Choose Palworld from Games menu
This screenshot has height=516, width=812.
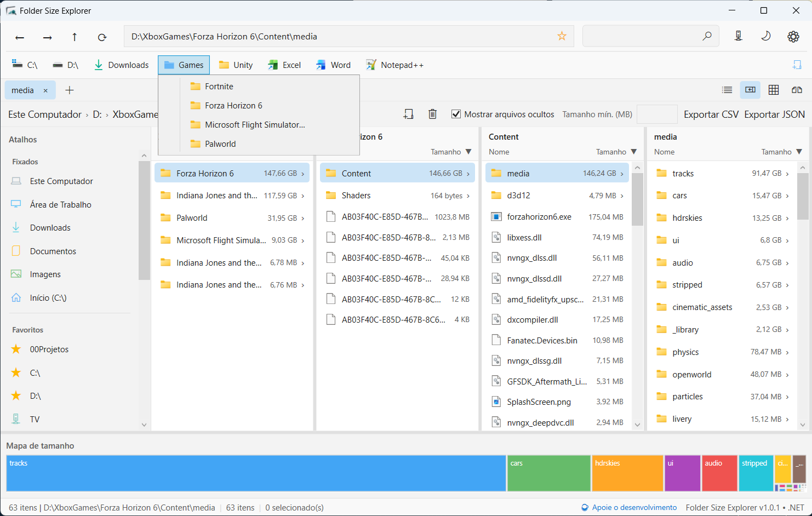click(x=259, y=144)
